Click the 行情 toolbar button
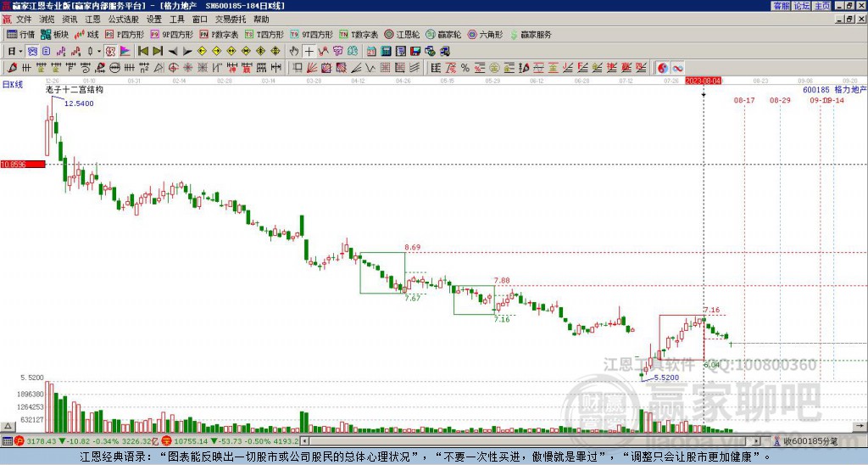 tap(21, 34)
